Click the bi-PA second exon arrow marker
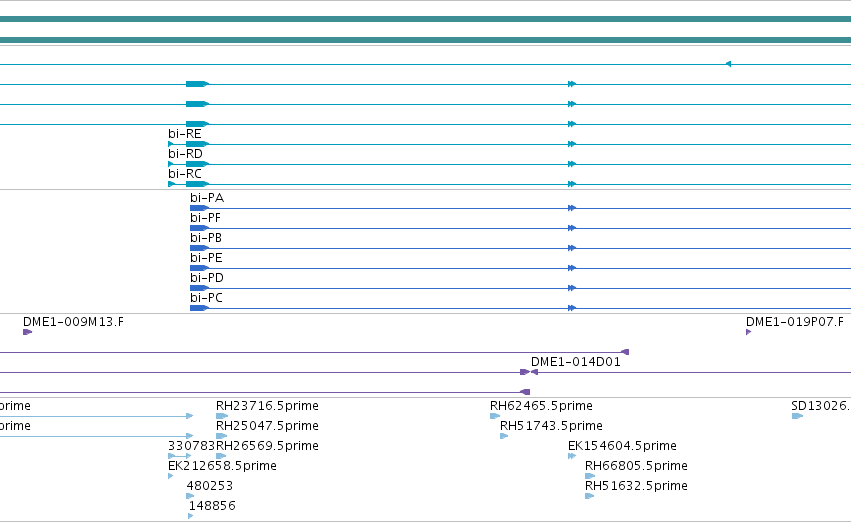 tap(571, 208)
